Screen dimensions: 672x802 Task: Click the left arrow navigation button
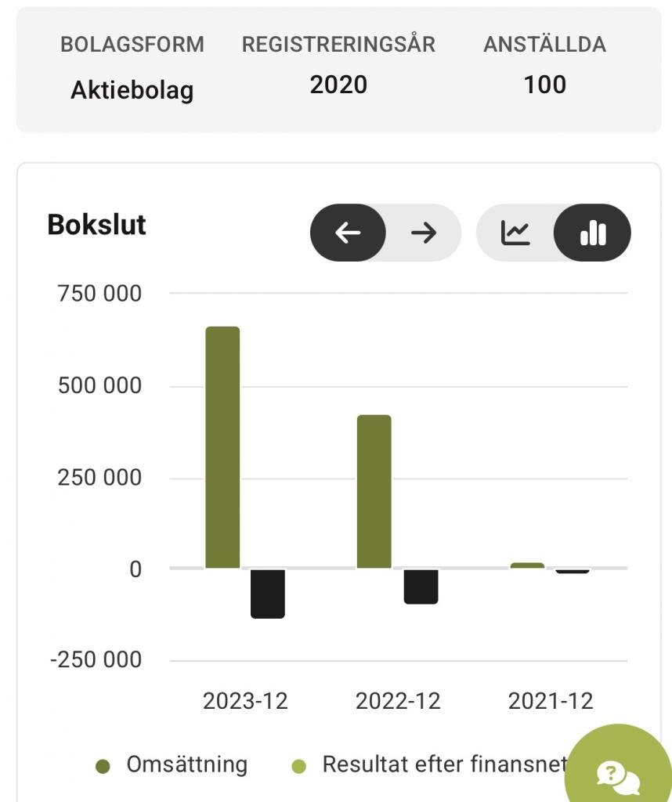(x=348, y=233)
